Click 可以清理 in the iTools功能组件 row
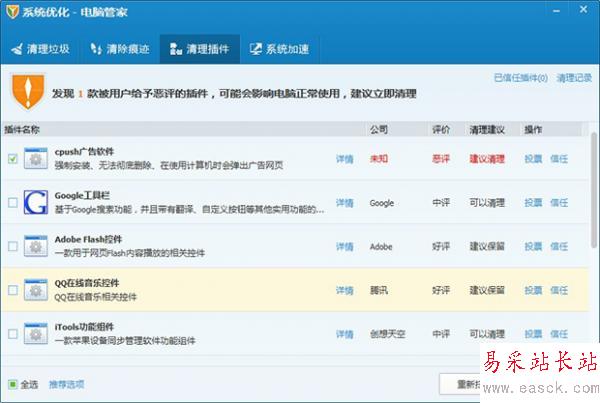This screenshot has height=403, width=600. click(x=487, y=334)
